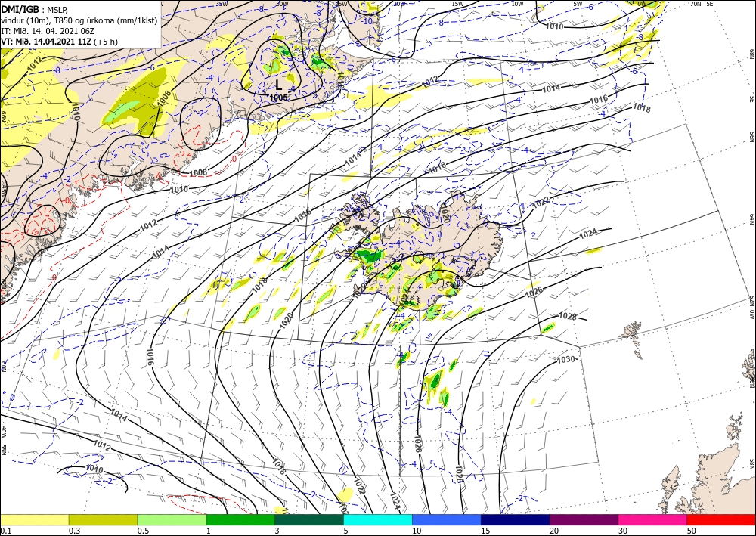Viewport: 756px width, 536px height.
Task: Click the '15' legend scale value
Action: [485, 531]
